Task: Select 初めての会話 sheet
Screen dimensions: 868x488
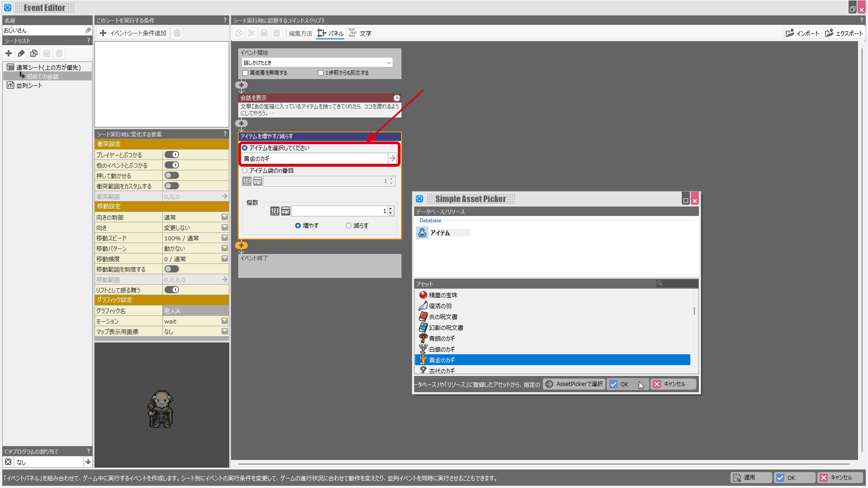Action: tap(43, 76)
